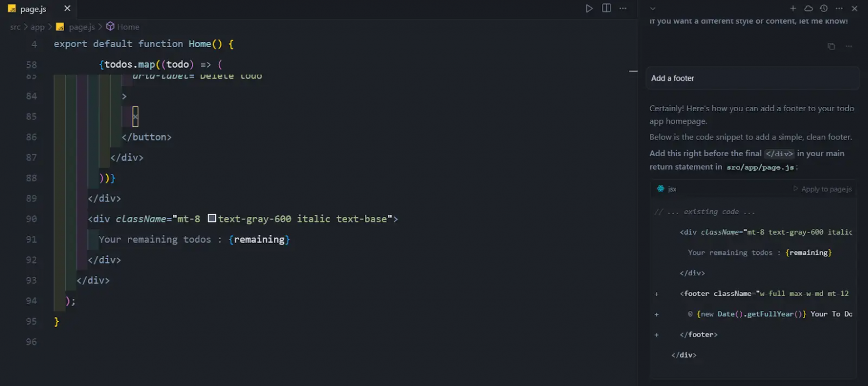Open the editor's more actions ellipsis
This screenshot has width=868, height=386.
tap(623, 8)
